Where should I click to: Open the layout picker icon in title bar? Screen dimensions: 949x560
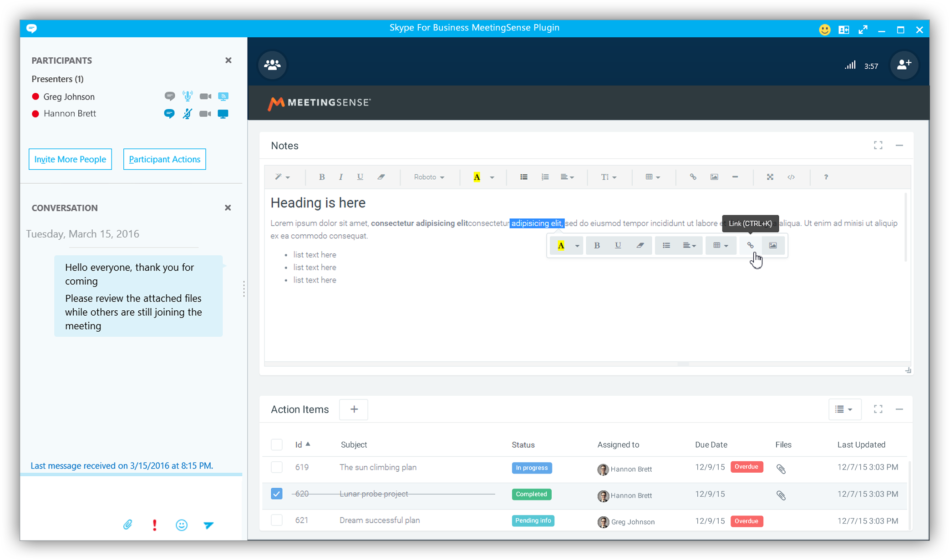pyautogui.click(x=844, y=30)
